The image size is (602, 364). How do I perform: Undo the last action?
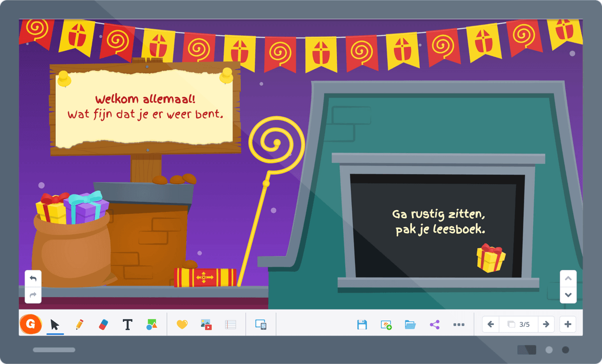point(33,278)
